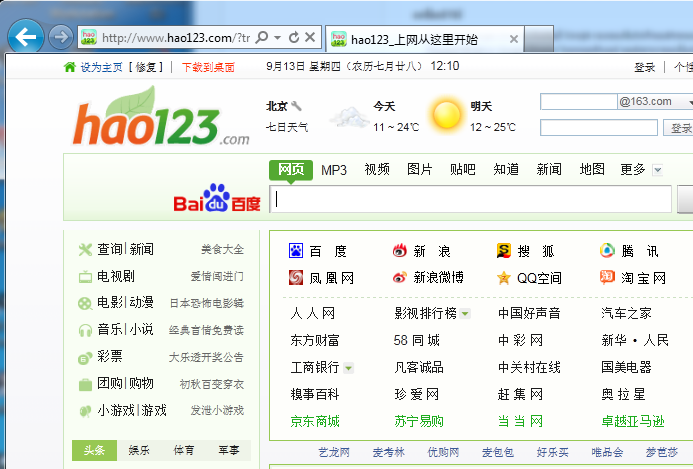
Task: Click the Taobao icon (淘宝网)
Action: pyautogui.click(x=607, y=277)
